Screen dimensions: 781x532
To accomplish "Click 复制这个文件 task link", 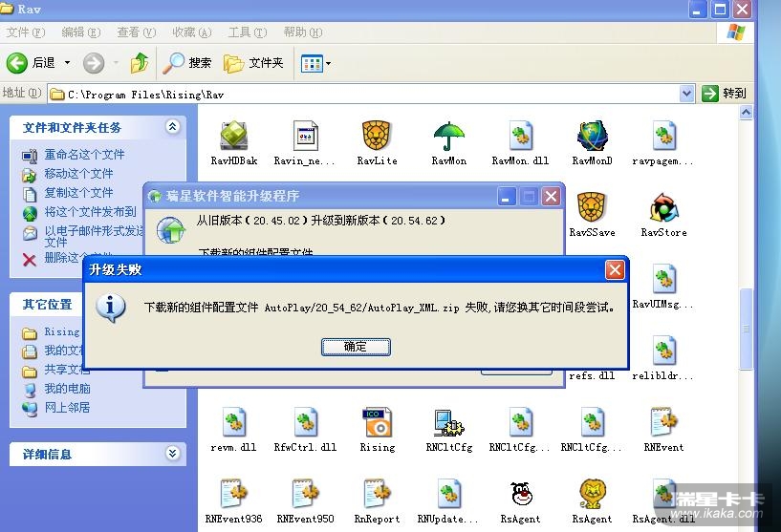I will click(x=78, y=193).
